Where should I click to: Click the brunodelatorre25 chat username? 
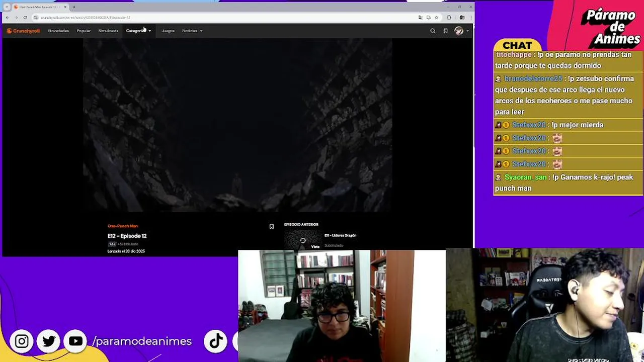pyautogui.click(x=533, y=79)
